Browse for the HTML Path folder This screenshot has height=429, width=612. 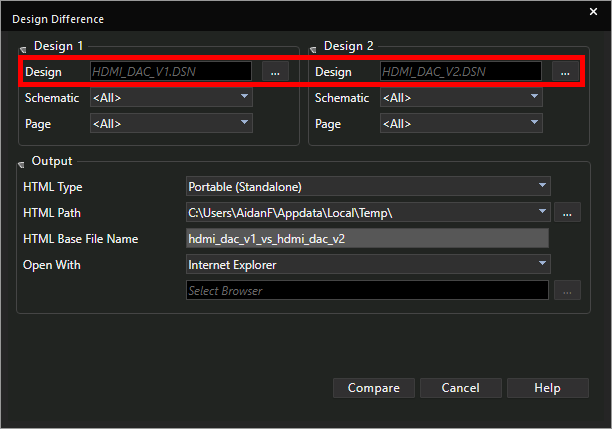point(567,212)
